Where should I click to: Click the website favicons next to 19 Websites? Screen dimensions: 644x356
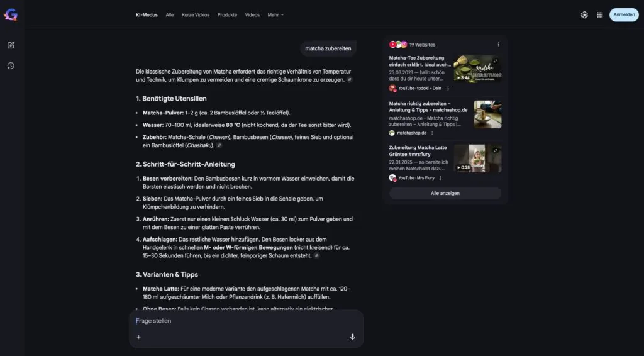tap(398, 45)
